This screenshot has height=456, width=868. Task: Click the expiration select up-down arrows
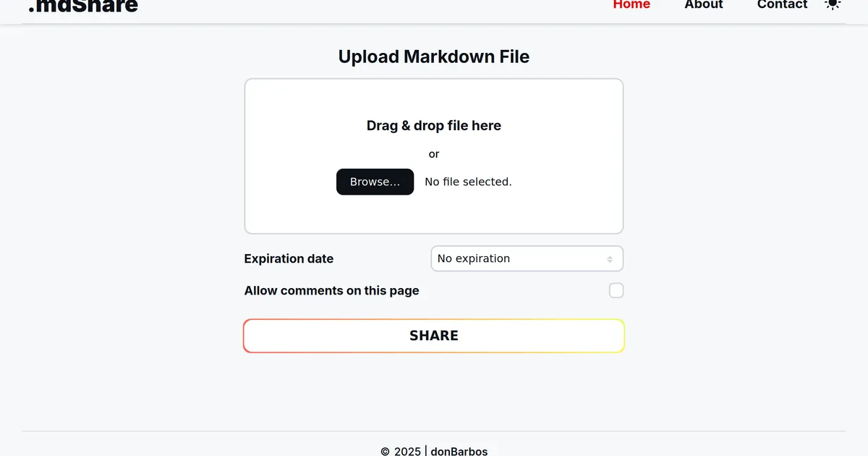tap(610, 259)
